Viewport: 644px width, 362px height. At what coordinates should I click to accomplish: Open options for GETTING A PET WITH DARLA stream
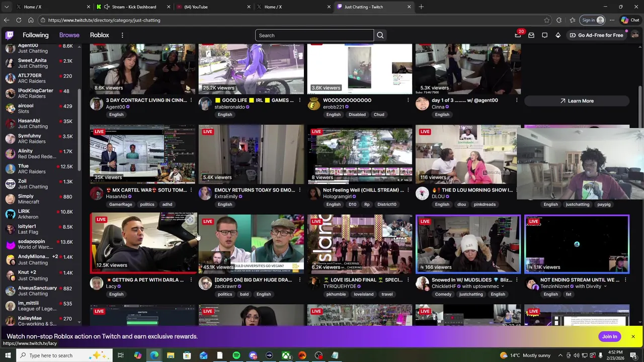click(191, 280)
